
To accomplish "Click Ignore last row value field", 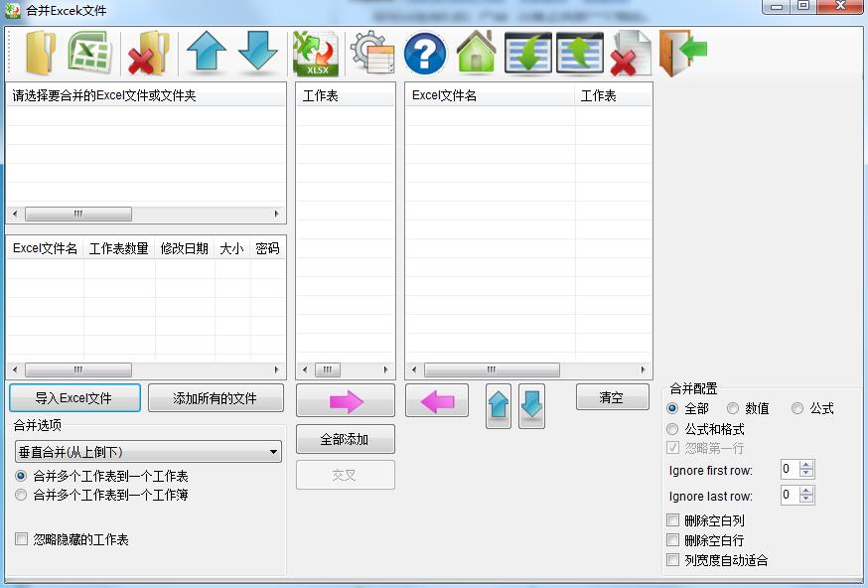I will pos(790,495).
